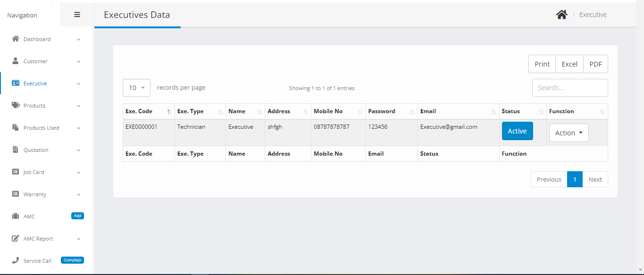Open the records per page dropdown
This screenshot has width=644, height=275.
(x=136, y=87)
